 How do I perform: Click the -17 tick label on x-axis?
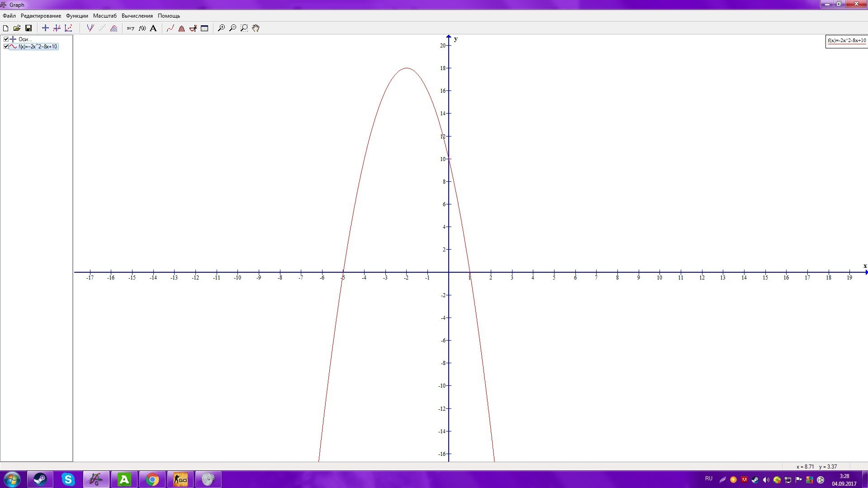pos(90,278)
